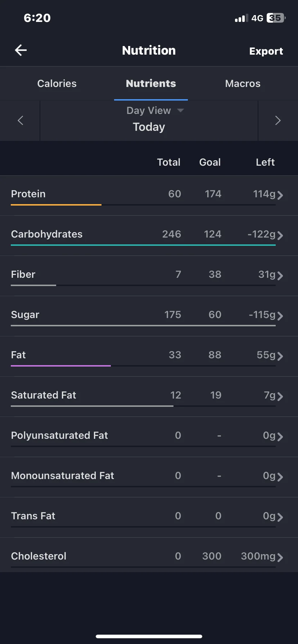Viewport: 298px width, 644px height.
Task: Expand the Day View dropdown
Action: click(x=155, y=110)
